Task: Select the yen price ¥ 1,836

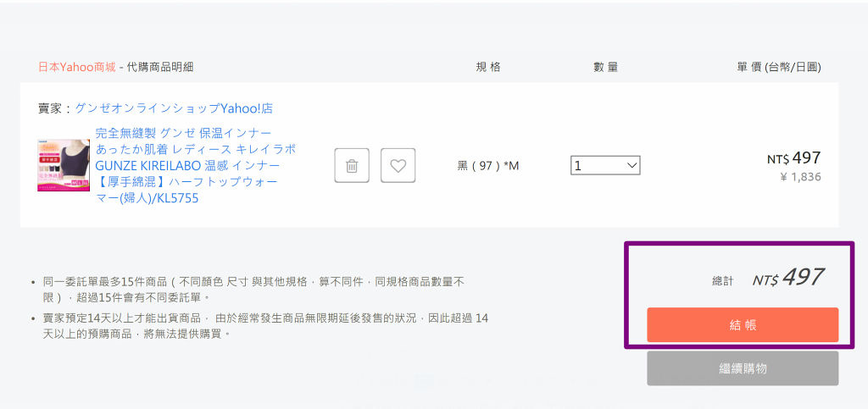Action: (x=800, y=177)
